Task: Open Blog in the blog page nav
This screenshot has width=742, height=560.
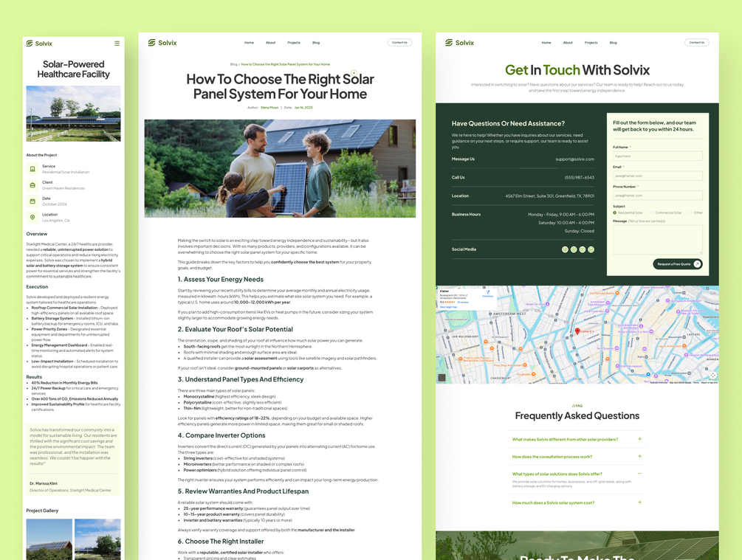Action: 316,43
